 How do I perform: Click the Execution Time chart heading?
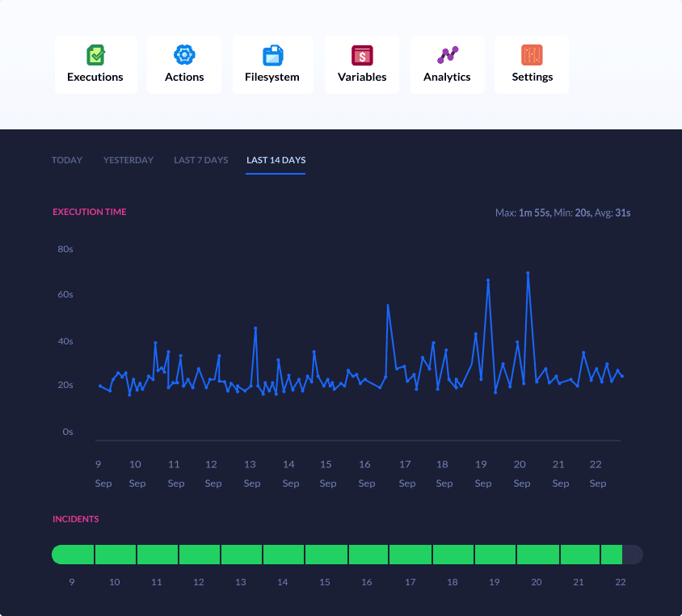(89, 212)
